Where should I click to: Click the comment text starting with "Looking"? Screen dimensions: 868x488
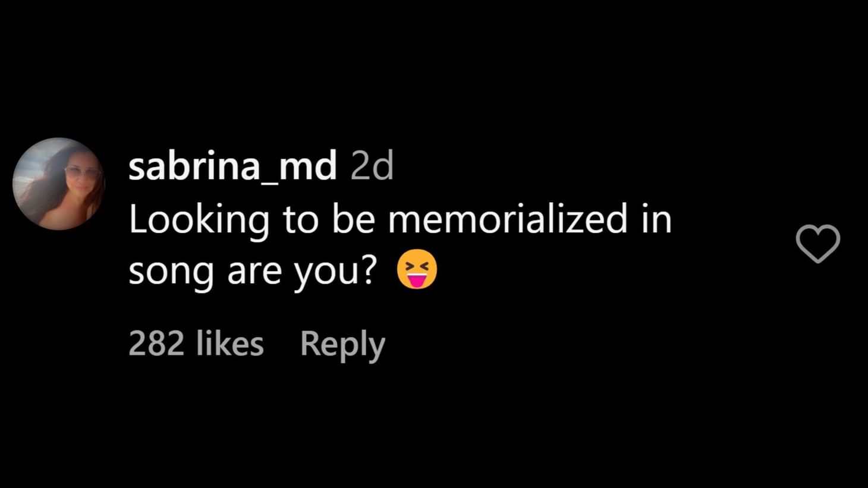click(x=400, y=219)
